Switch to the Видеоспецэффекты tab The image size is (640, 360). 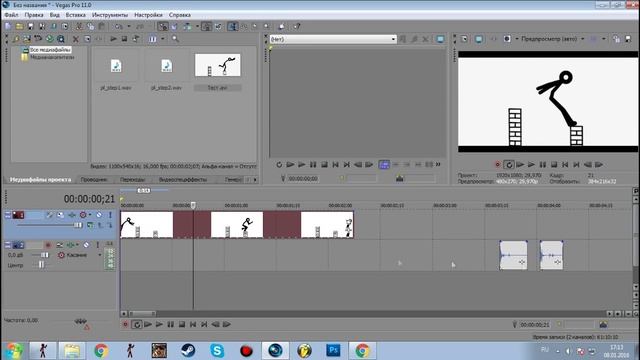click(x=183, y=180)
